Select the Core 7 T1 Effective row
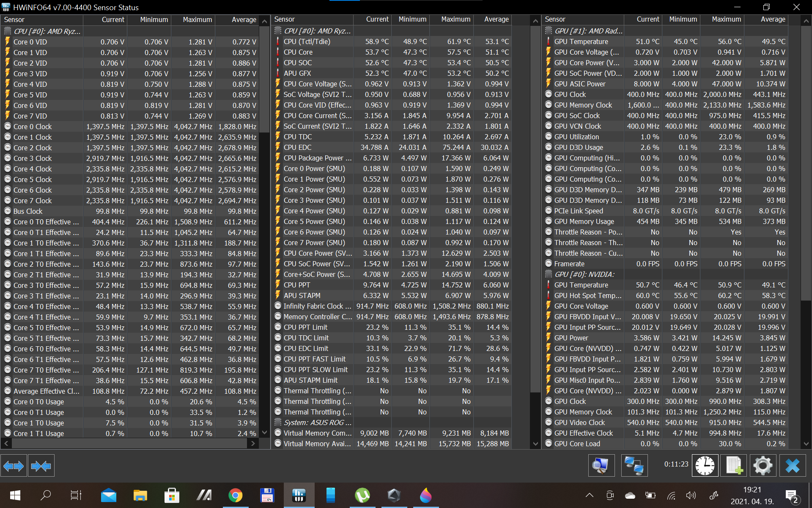The width and height of the screenshot is (812, 508). pos(130,381)
